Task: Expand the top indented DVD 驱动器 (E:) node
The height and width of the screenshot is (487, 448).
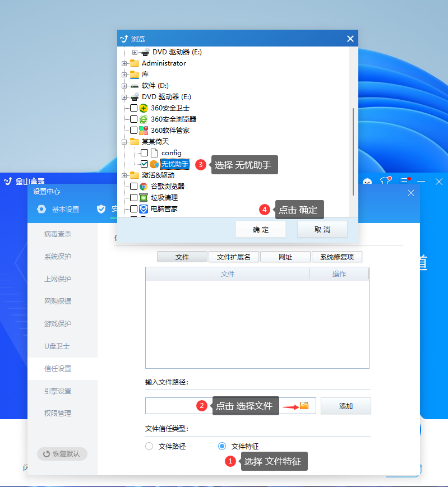Action: click(135, 52)
